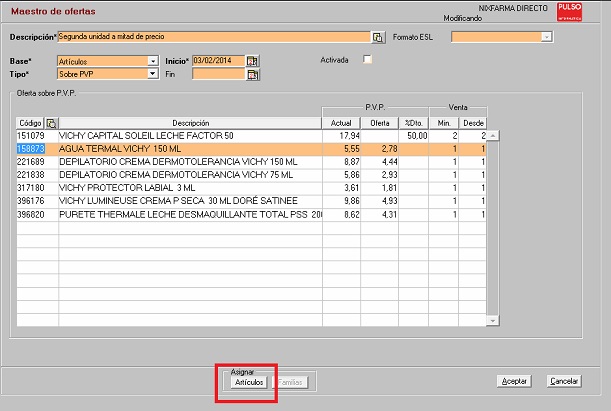The width and height of the screenshot is (611, 411).
Task: Open the Base dropdown showing Artículos
Action: 153,61
